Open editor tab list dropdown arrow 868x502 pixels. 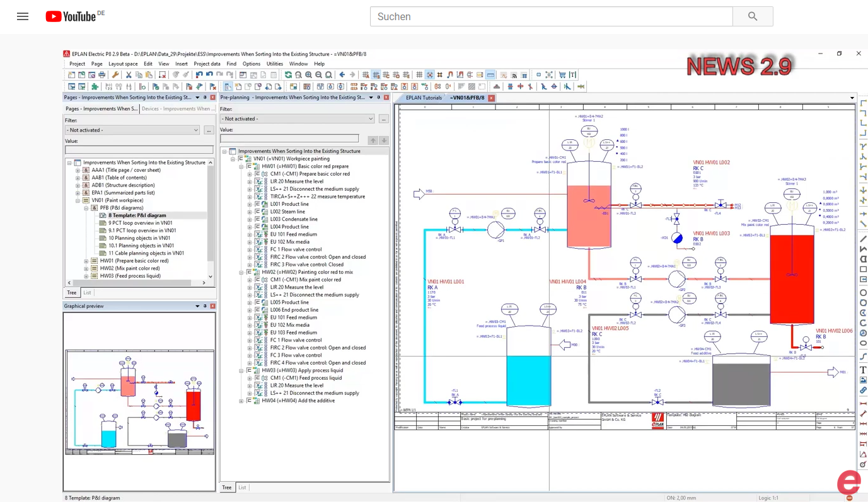pos(852,98)
